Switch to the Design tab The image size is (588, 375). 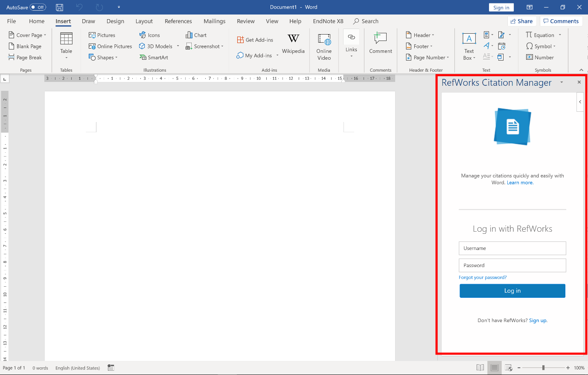pyautogui.click(x=115, y=21)
